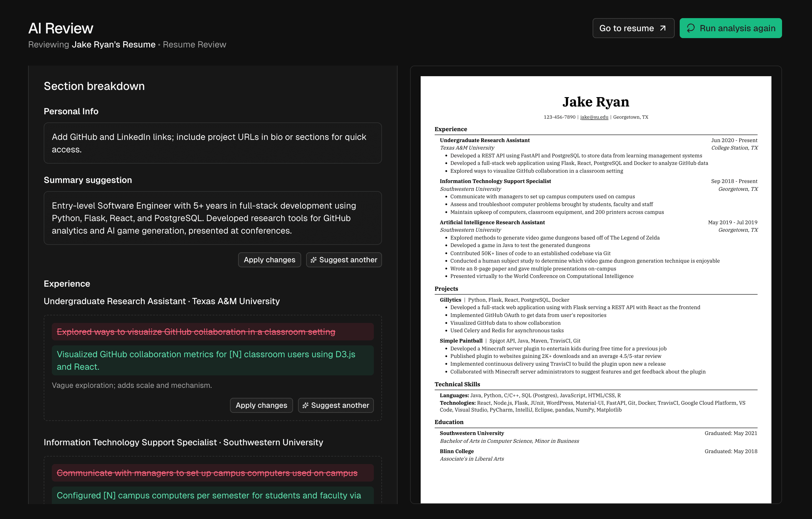The image size is (812, 519).
Task: Run analysis again on Jake Ryan's resume
Action: 730,28
